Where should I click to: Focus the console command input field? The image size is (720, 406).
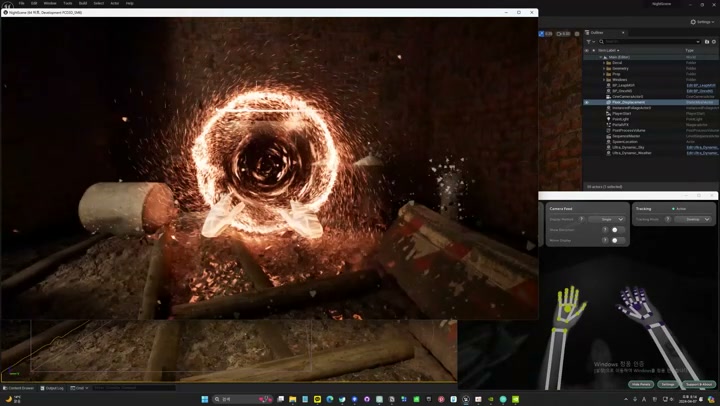click(133, 388)
